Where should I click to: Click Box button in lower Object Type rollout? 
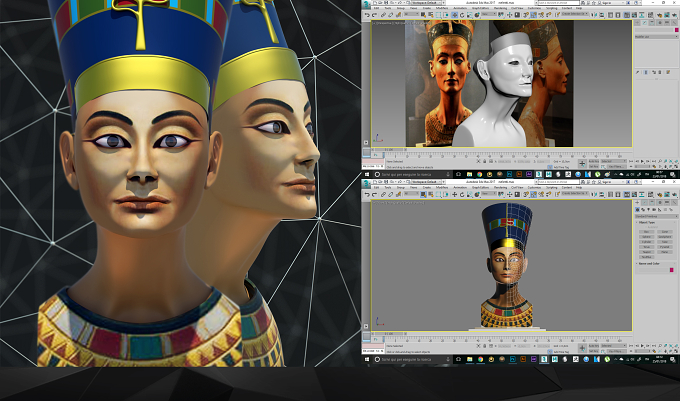(647, 232)
